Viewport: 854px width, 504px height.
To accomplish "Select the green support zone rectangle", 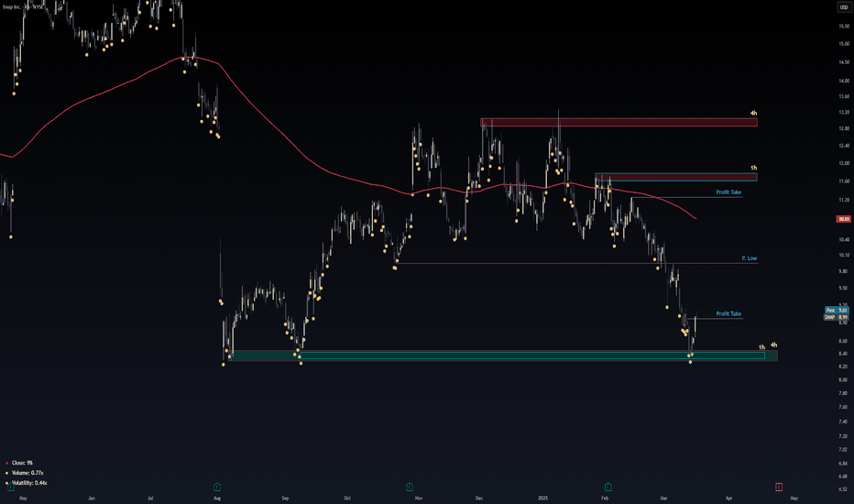I will coord(503,356).
